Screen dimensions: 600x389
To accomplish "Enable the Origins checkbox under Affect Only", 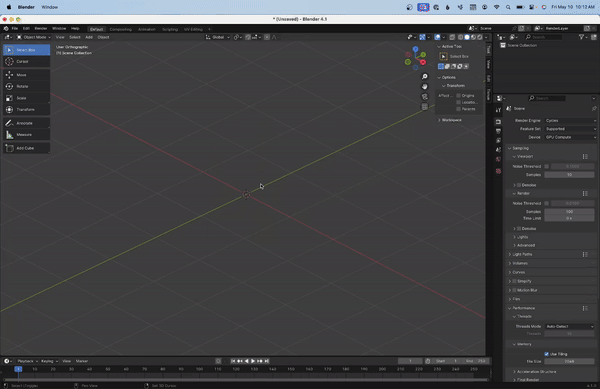I will coord(458,96).
